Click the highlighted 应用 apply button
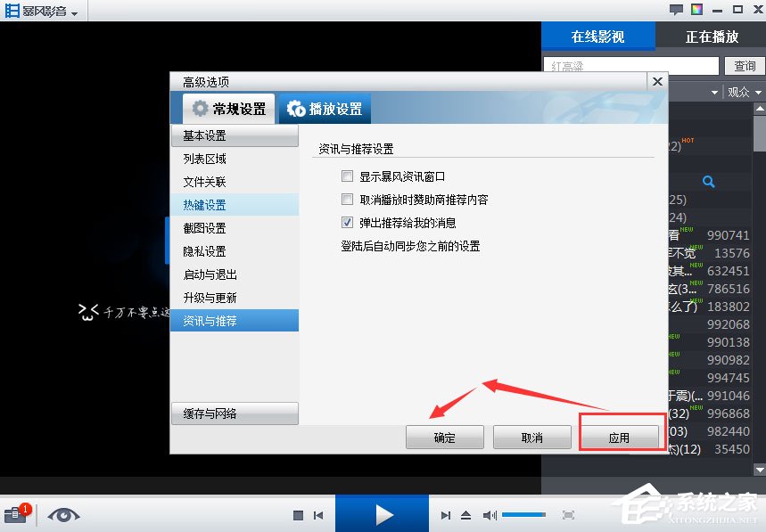Screen dimensions: 766x532 (622, 437)
